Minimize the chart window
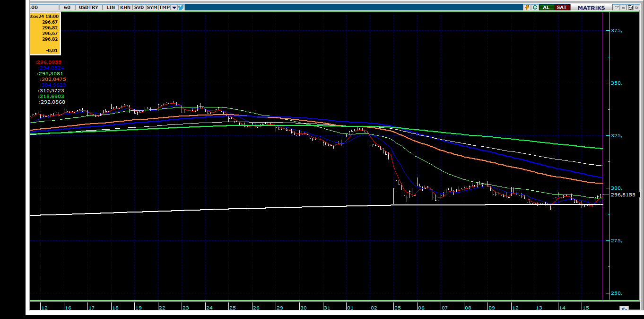Viewport: 644px width, 319px height. pos(624,8)
